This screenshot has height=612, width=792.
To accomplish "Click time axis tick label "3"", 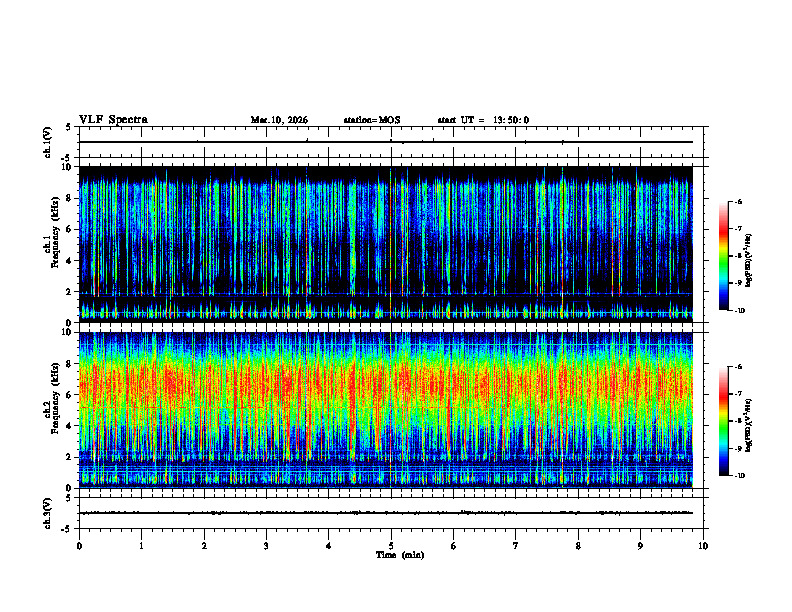I will (x=266, y=546).
